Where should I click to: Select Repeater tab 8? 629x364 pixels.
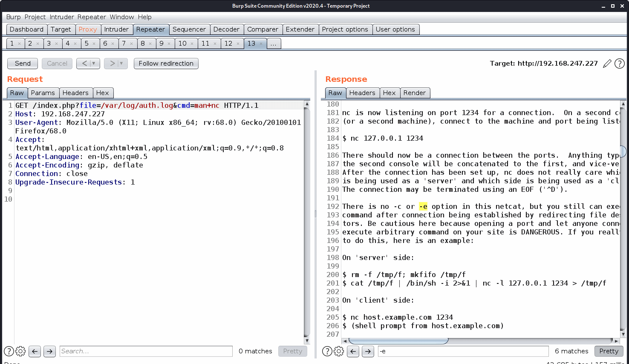143,44
